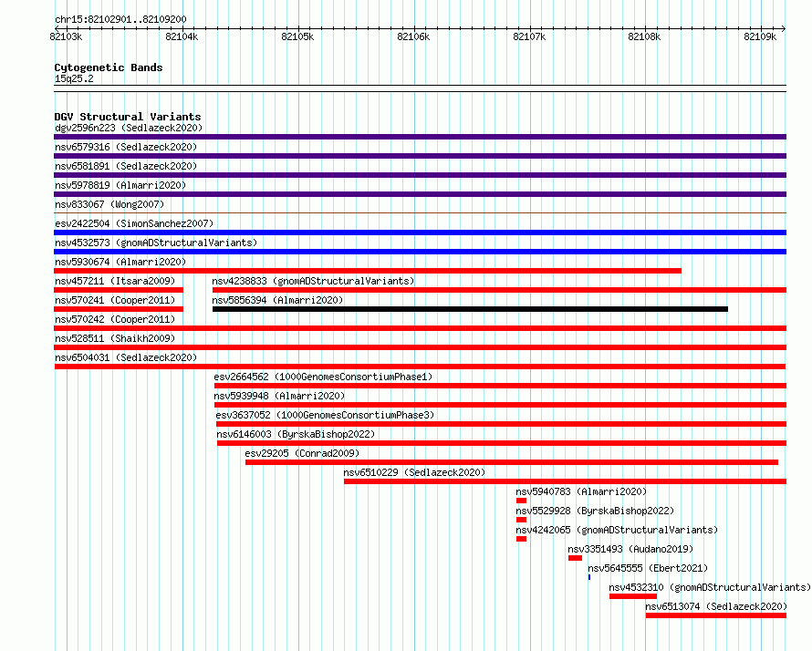This screenshot has height=651, width=812.
Task: Click the chr15:82102901..82109200 coordinate label
Action: point(120,19)
